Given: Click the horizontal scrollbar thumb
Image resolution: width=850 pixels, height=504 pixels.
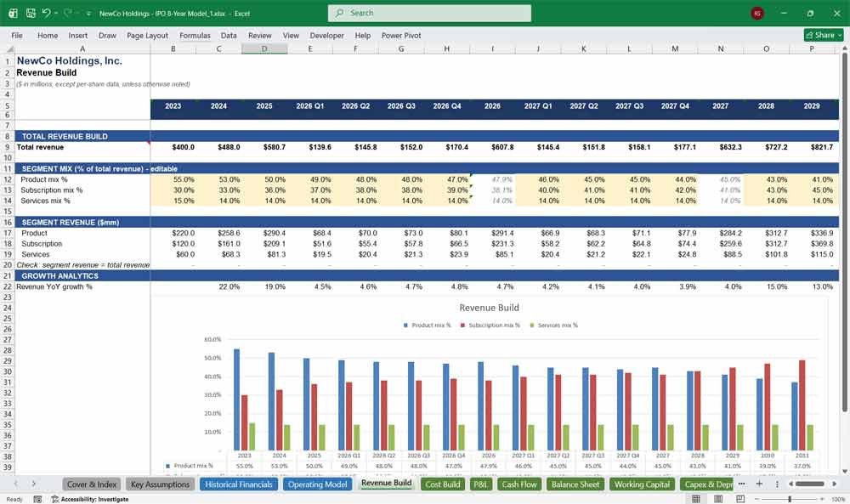Looking at the screenshot, I should coord(810,484).
